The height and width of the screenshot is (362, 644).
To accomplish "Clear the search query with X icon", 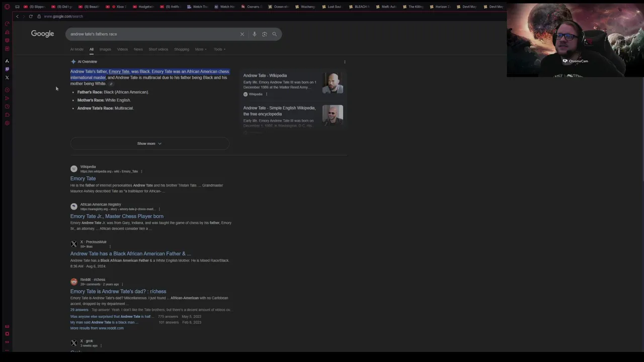I will tap(242, 34).
